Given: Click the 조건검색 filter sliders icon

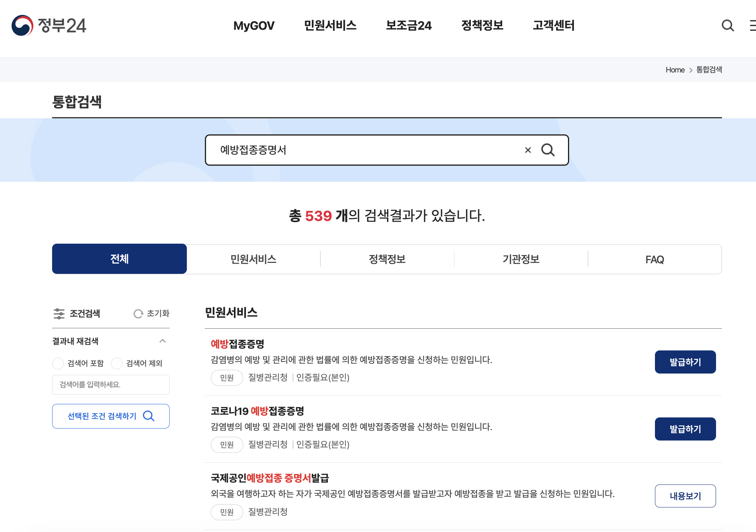Looking at the screenshot, I should [59, 313].
